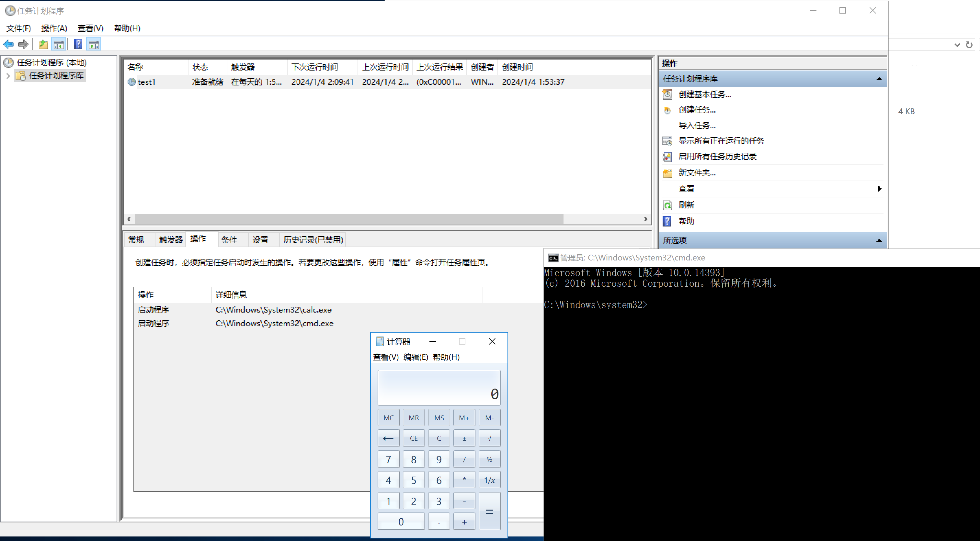Click the back arrow toolbar icon
The width and height of the screenshot is (980, 541).
point(8,44)
